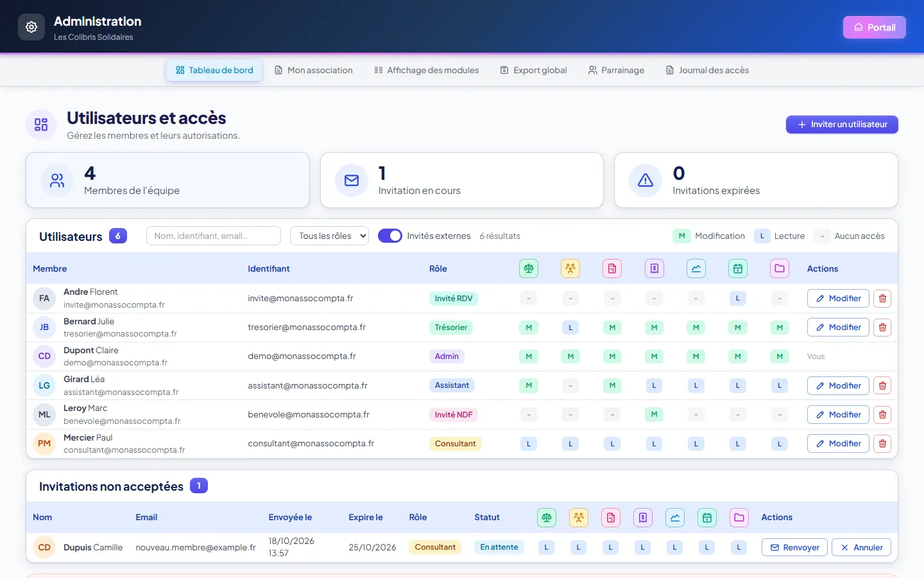Image resolution: width=924 pixels, height=578 pixels.
Task: Click the Membres de l'équipe stat card
Action: [167, 180]
